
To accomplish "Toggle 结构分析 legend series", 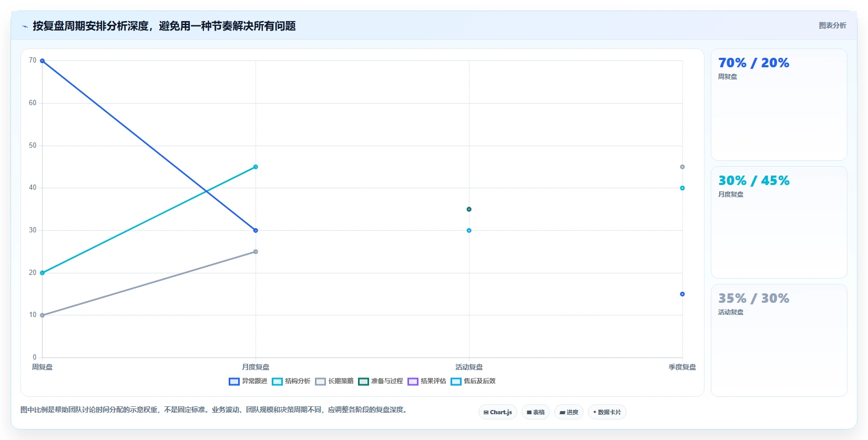I will click(291, 381).
